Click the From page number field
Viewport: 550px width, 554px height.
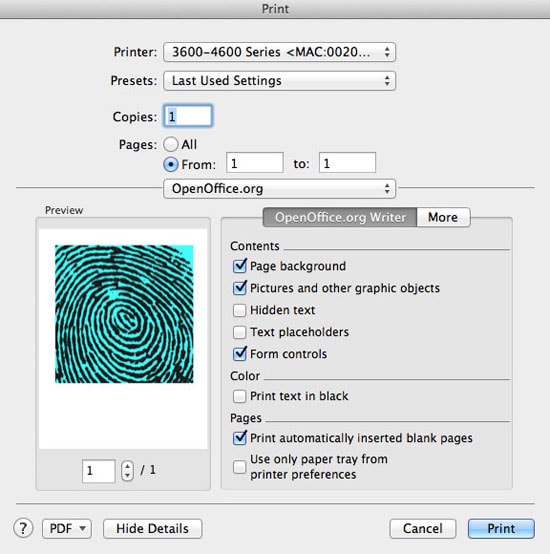[x=255, y=163]
